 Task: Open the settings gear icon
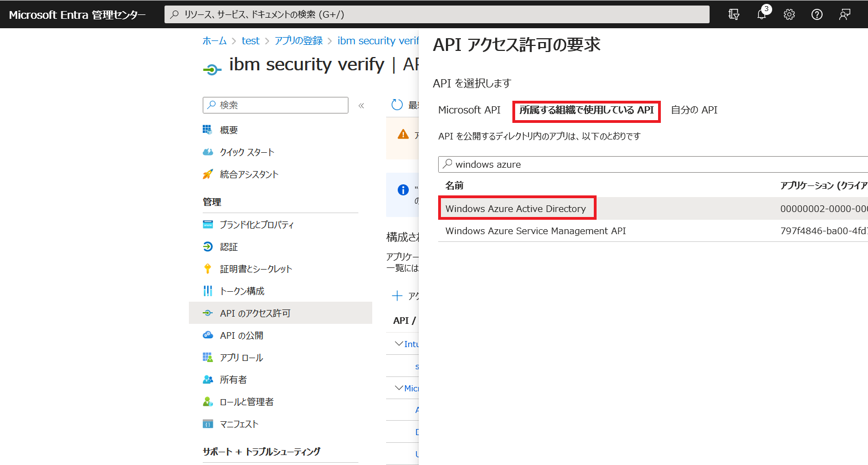(x=789, y=14)
